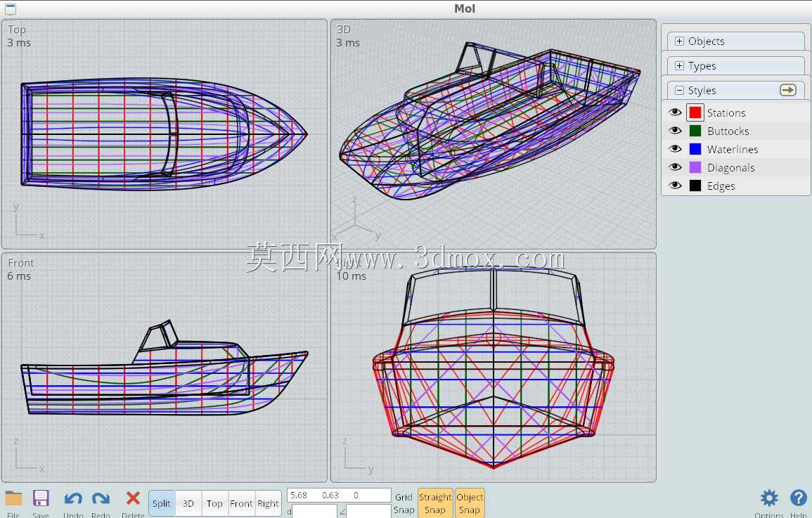Hide the Buttocks style
Image resolution: width=812 pixels, height=518 pixels.
[x=675, y=131]
